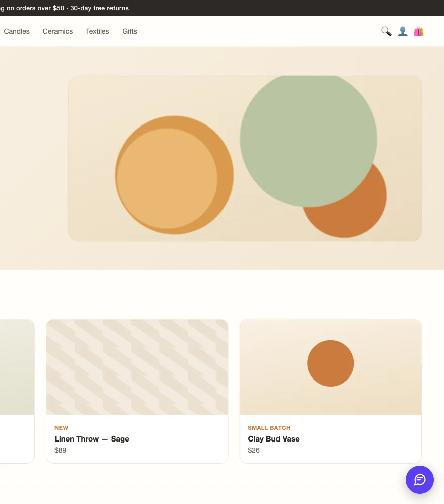Select the partially visible leftmost product card
This screenshot has width=444, height=504.
click(x=17, y=391)
